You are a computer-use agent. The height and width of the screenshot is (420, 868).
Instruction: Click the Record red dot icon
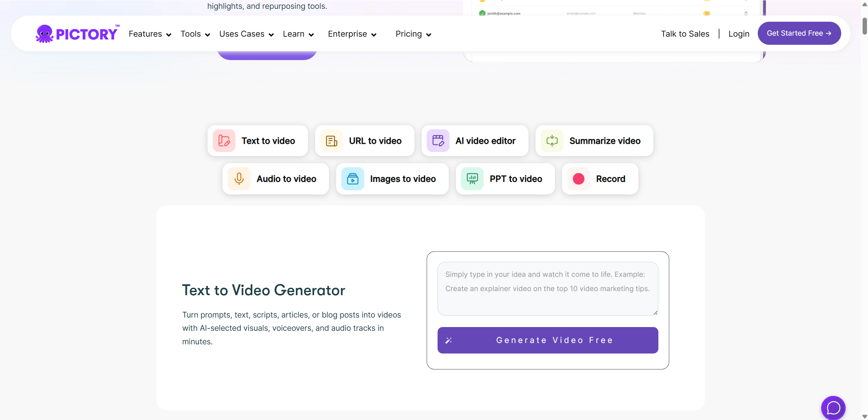pos(578,179)
